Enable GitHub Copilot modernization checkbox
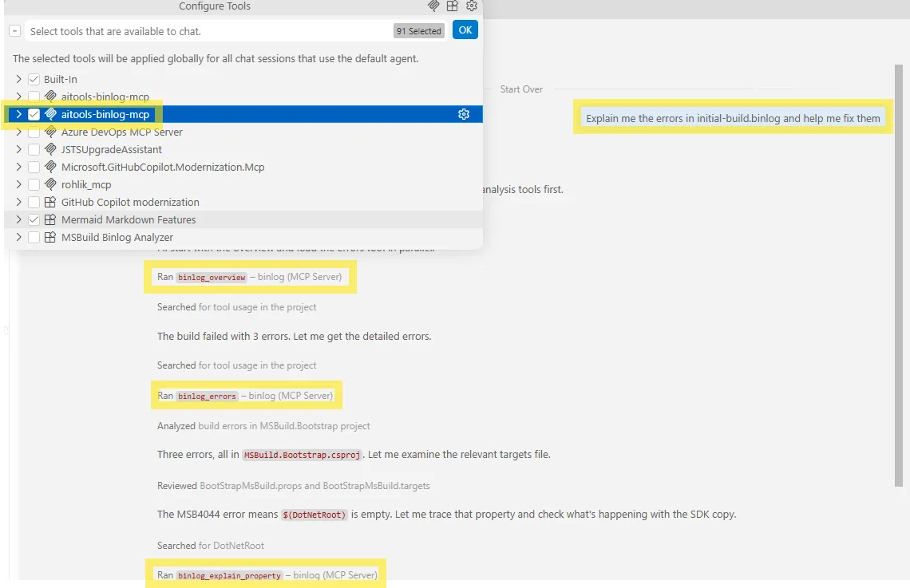This screenshot has width=910, height=588. [34, 202]
